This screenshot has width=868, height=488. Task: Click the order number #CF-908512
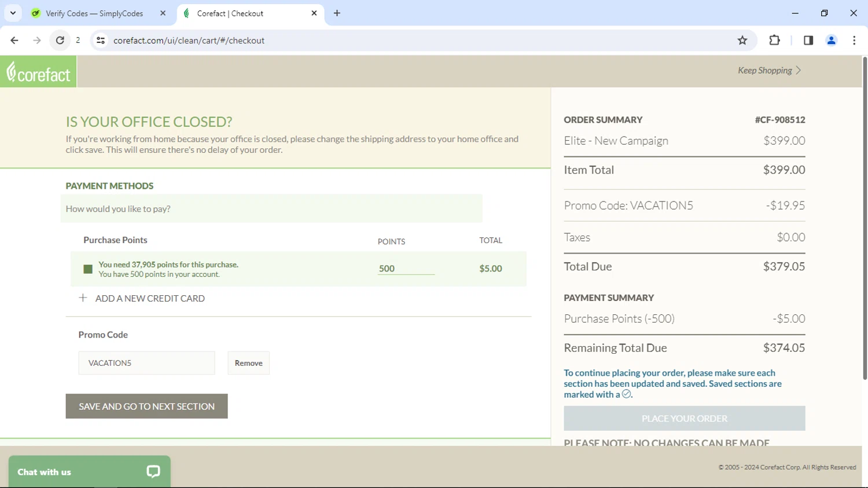click(780, 120)
